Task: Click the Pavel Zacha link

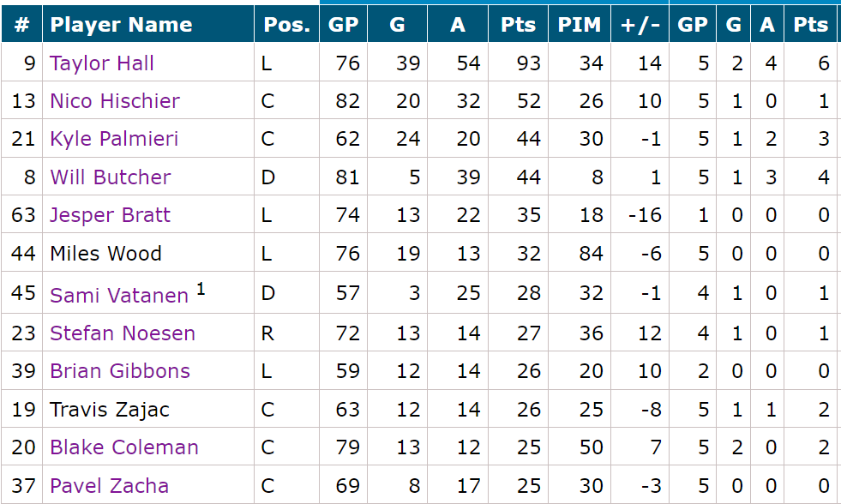Action: coord(109,486)
